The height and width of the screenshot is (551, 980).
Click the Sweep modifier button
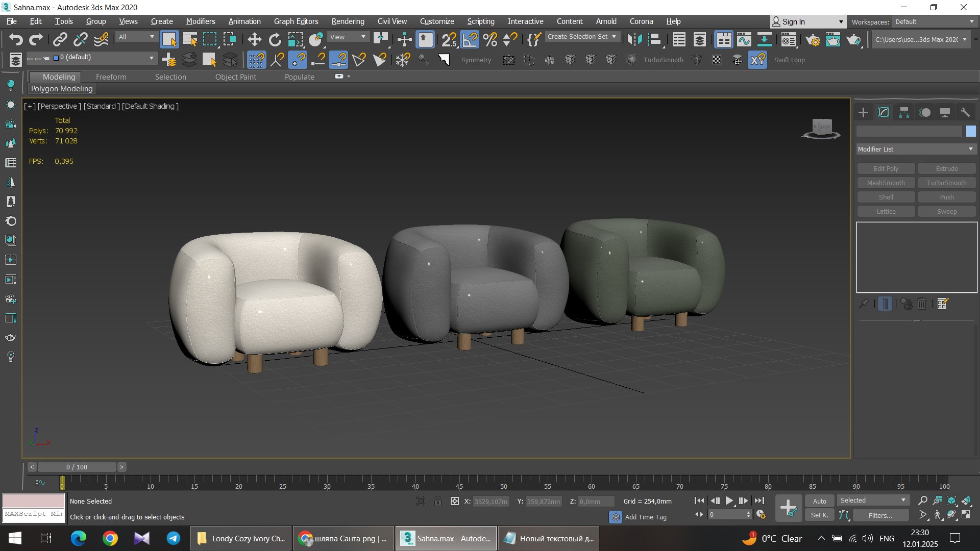[946, 211]
